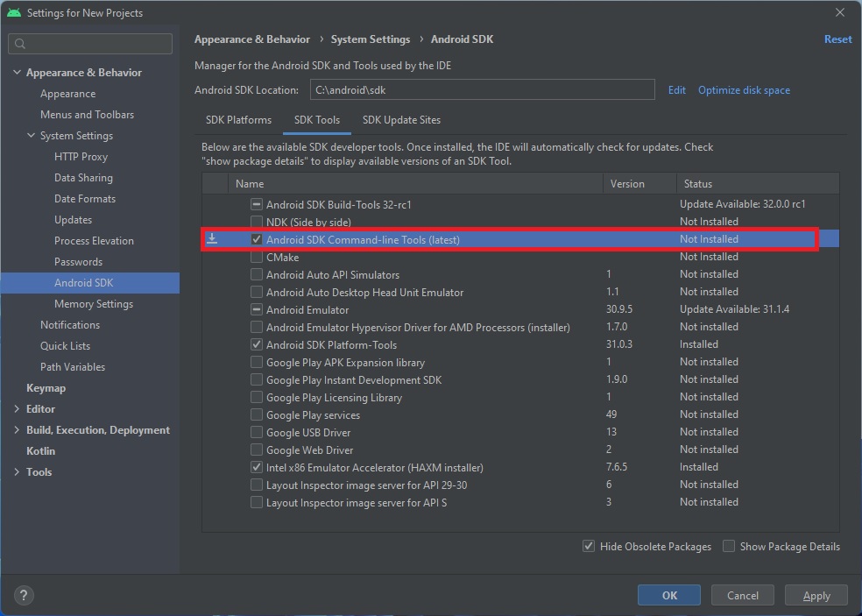Check Google Play Licensing Library
Screen dimensions: 862x616
[x=256, y=397]
